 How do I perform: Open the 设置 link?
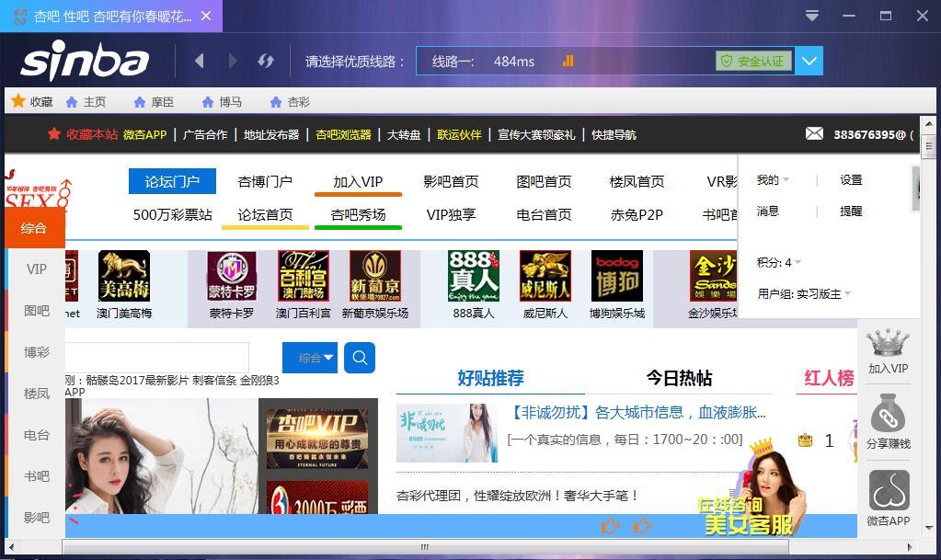click(x=851, y=180)
